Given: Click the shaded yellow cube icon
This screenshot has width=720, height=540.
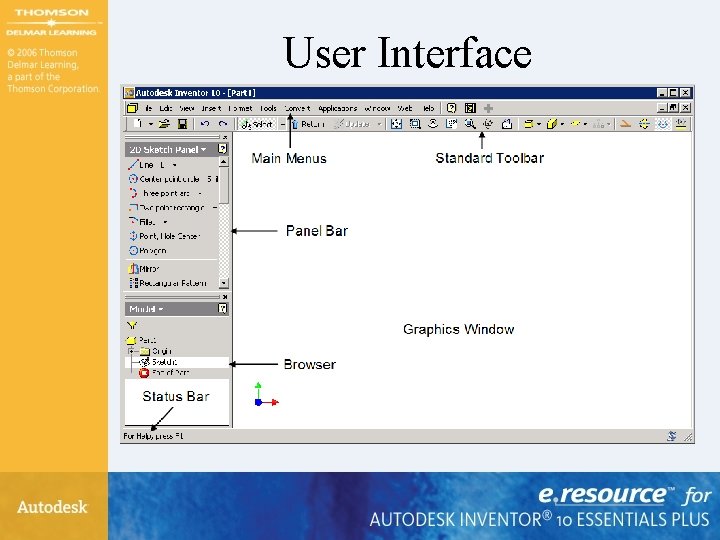Looking at the screenshot, I should click(551, 124).
